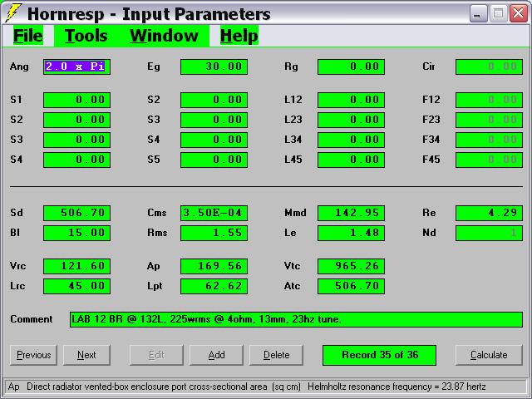Screen dimensions: 532x399
Task: Click the L23 length field
Action: 351,120
